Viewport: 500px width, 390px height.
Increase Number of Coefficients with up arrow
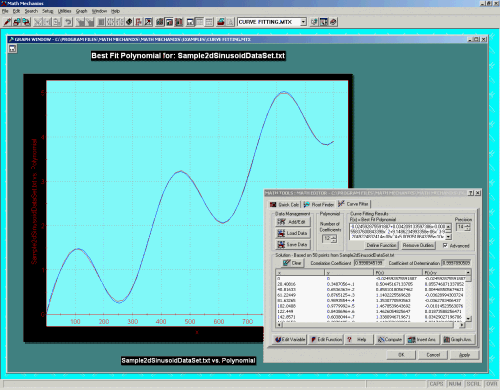pos(334,237)
